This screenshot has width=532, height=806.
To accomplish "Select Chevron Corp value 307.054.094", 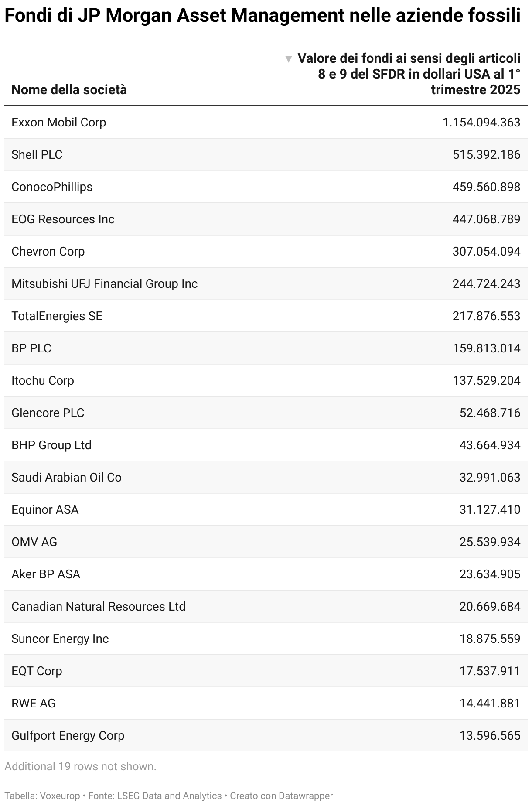I will pyautogui.click(x=486, y=252).
